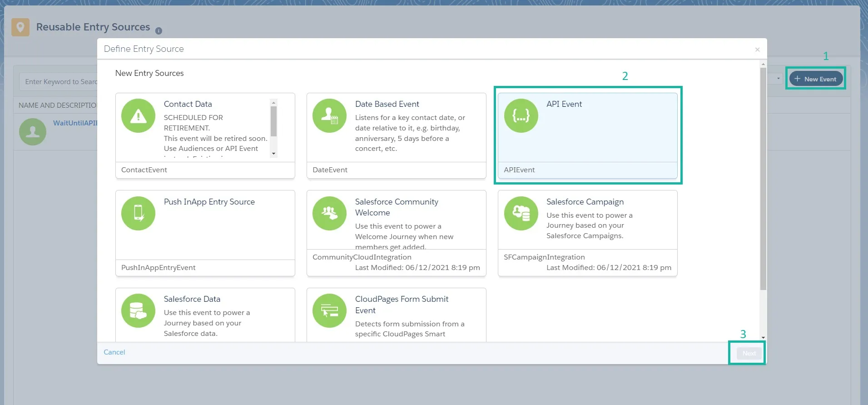This screenshot has height=405, width=868.
Task: Cancel the Define Entry Source dialog
Action: 114,352
